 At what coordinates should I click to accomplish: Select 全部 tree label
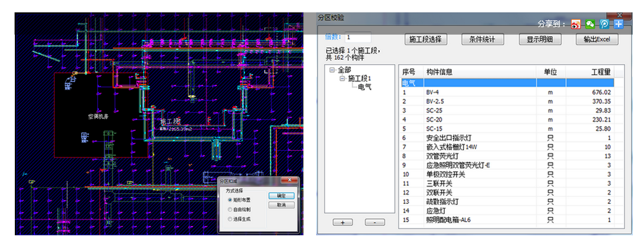tap(344, 70)
